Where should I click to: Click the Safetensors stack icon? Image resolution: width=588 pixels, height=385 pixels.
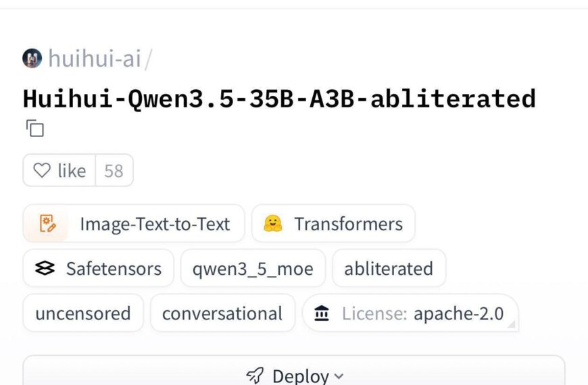pyautogui.click(x=45, y=269)
